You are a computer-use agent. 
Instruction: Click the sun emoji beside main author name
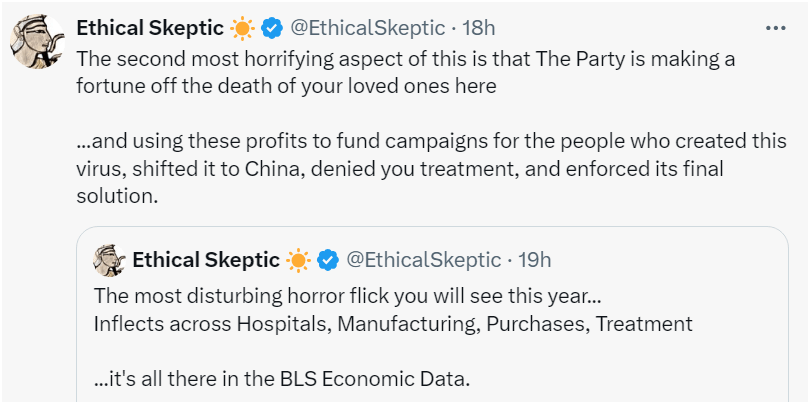[243, 28]
